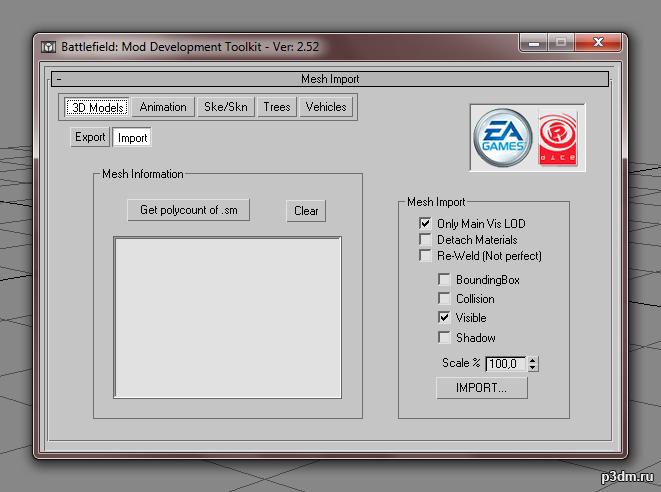Check the BoundingBox option

[444, 280]
